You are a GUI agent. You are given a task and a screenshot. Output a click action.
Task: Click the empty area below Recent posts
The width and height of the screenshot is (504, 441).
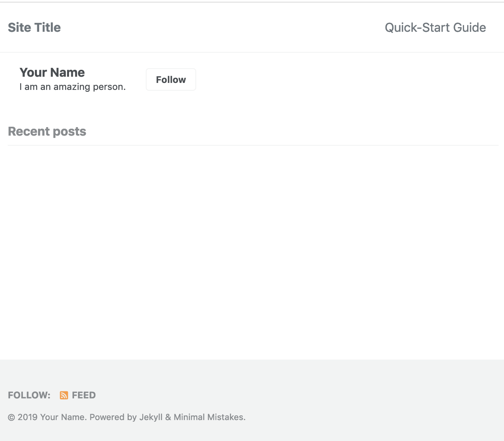click(x=253, y=252)
